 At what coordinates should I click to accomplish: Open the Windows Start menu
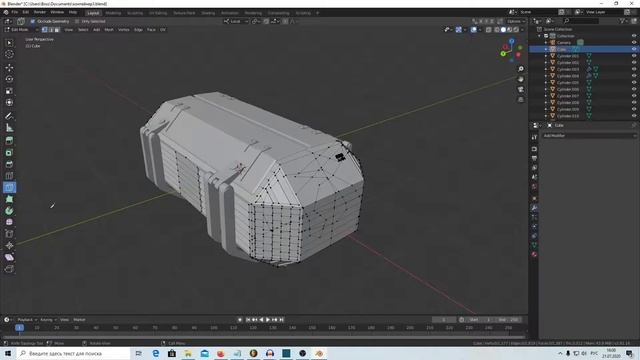click(x=8, y=353)
